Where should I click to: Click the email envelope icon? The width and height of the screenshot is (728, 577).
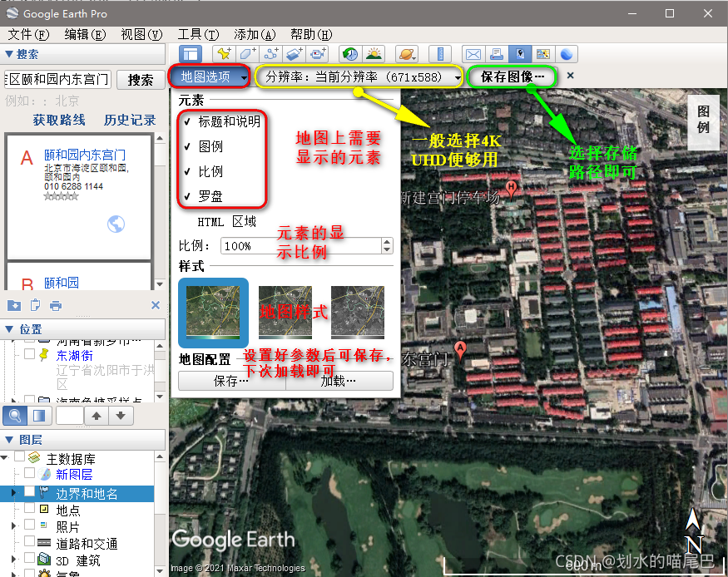tap(473, 54)
